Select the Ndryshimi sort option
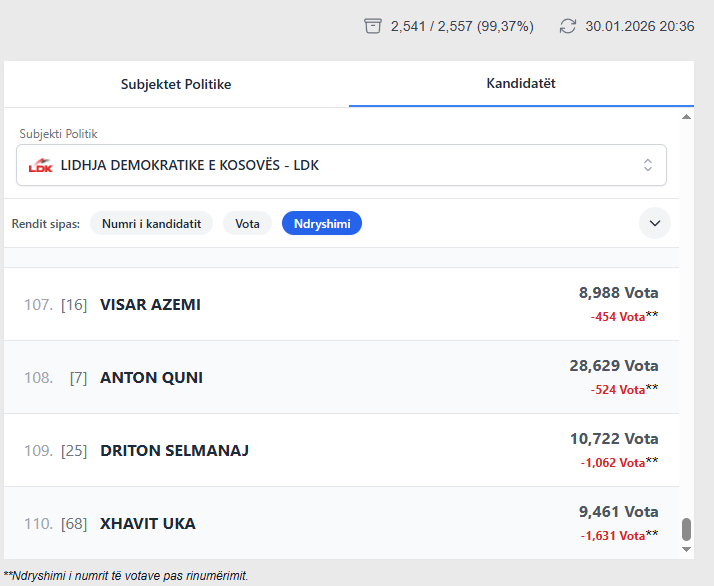Image resolution: width=714 pixels, height=586 pixels. (x=321, y=223)
